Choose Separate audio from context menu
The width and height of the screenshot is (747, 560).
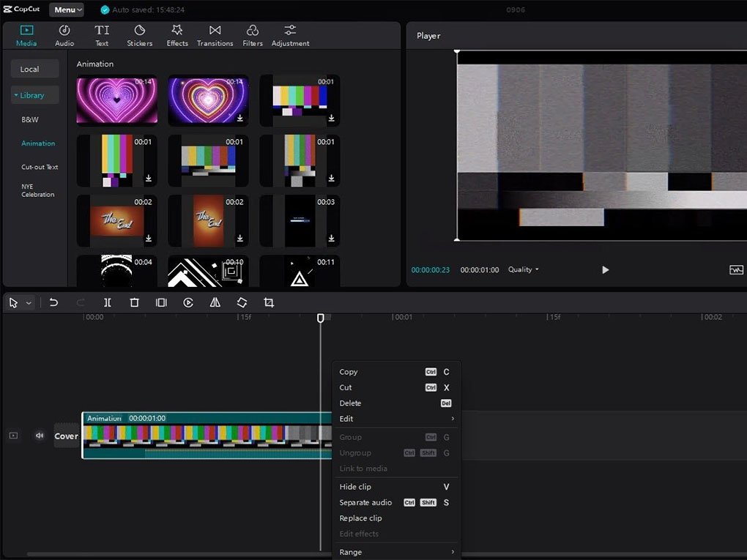pos(365,503)
